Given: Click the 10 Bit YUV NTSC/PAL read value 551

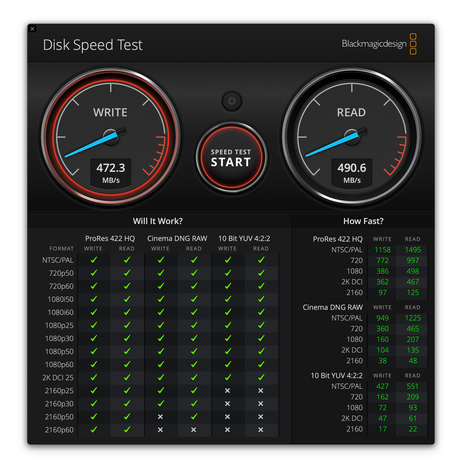Looking at the screenshot, I should pyautogui.click(x=413, y=386).
